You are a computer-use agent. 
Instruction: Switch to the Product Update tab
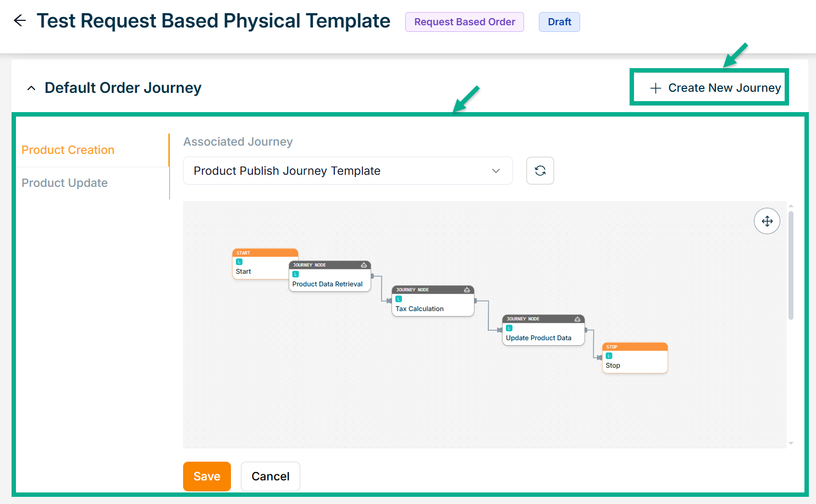coord(65,183)
